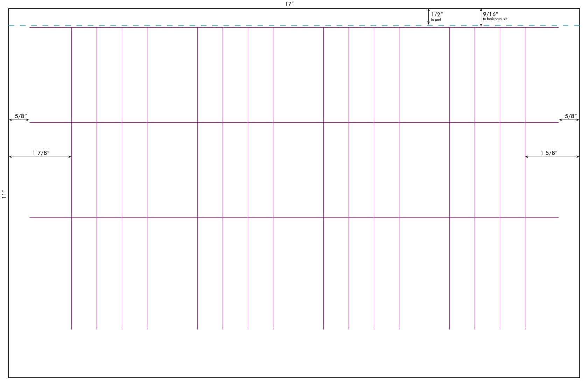Select the 1 5/8" margin dimension label
This screenshot has height=386, width=588.
click(549, 153)
